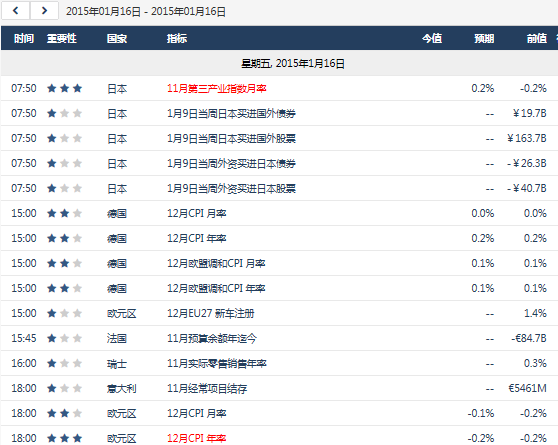Click the two-star rating of 德国 CPI 年率 row
Viewport: 558px width, 445px height.
[64, 238]
